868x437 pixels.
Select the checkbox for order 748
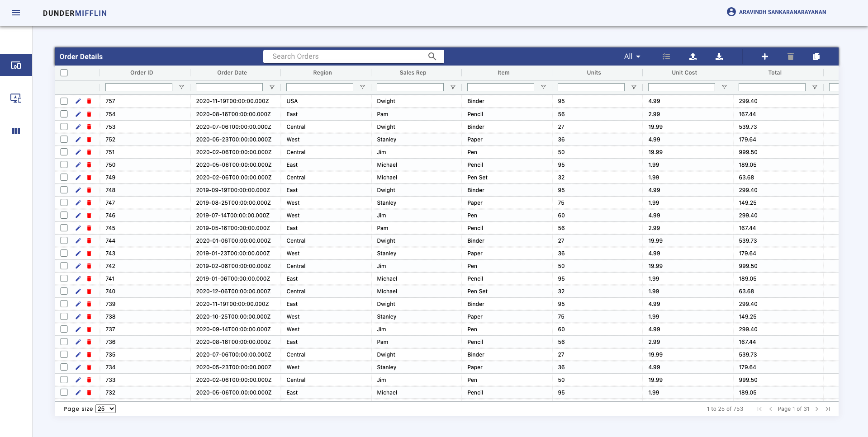[64, 190]
